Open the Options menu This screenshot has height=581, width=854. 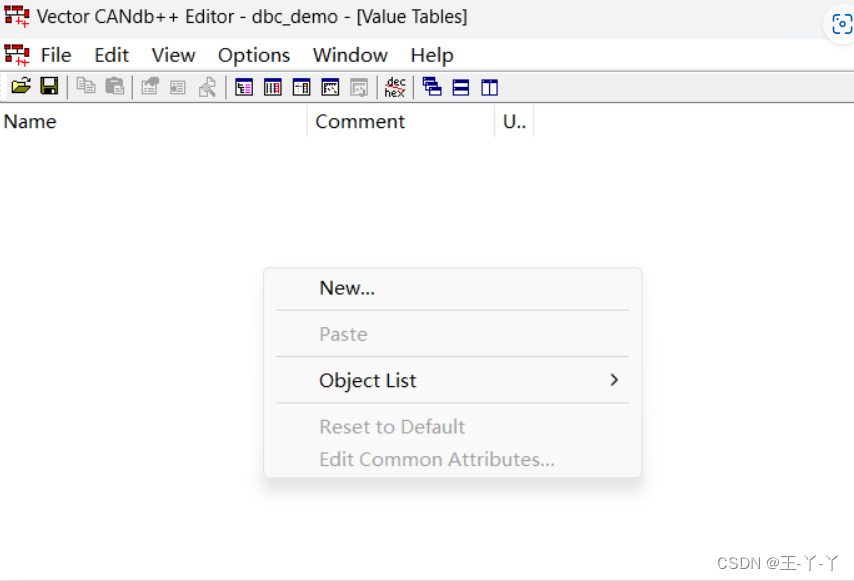tap(254, 55)
